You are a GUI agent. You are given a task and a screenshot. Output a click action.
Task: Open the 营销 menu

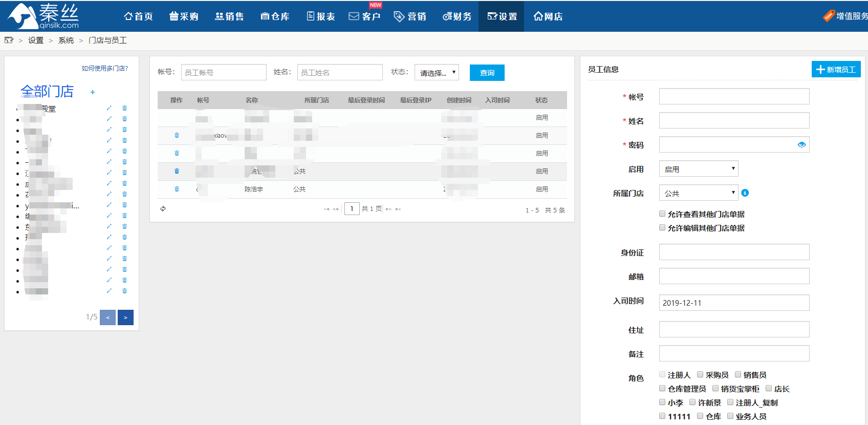tap(410, 16)
